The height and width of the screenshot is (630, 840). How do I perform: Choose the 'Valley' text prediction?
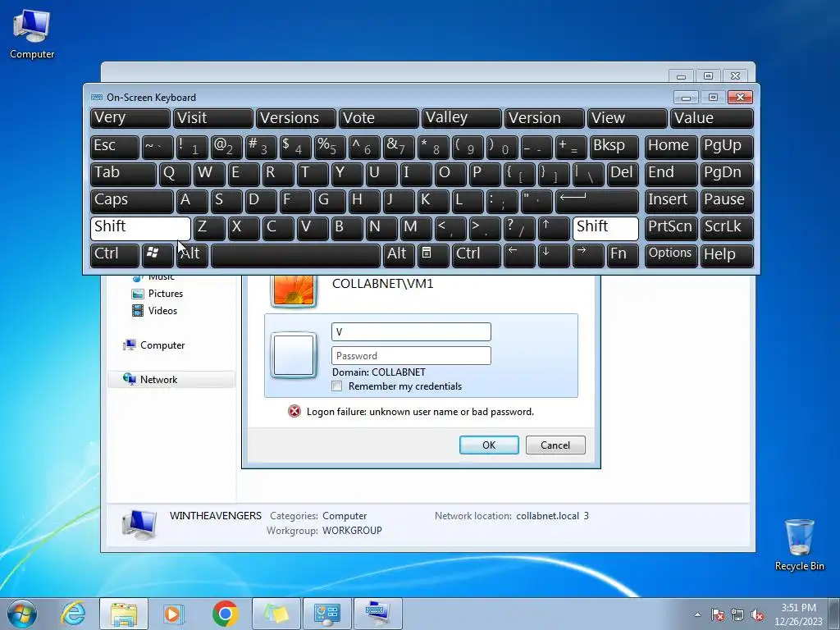[462, 118]
